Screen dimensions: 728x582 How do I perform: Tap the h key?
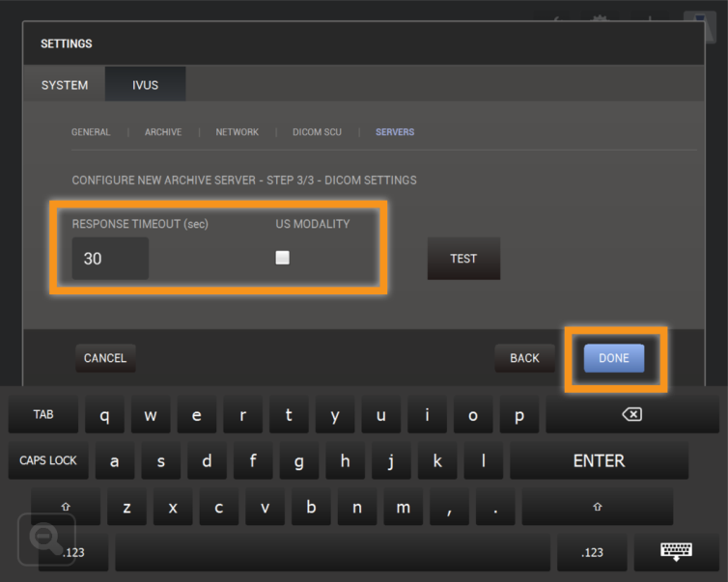pyautogui.click(x=345, y=460)
